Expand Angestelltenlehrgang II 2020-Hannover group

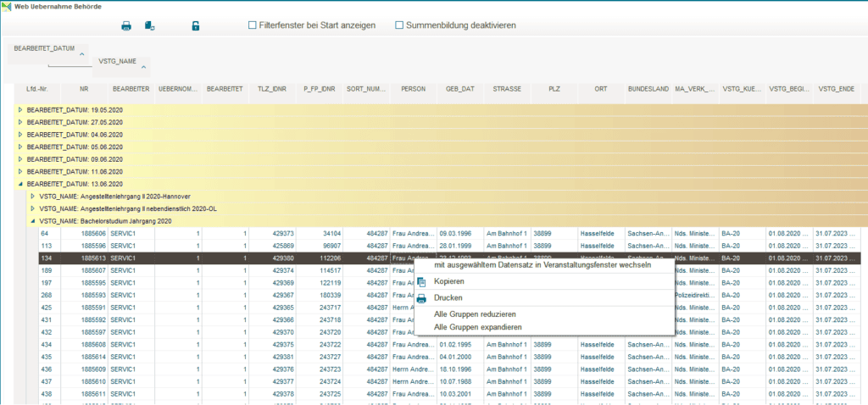(x=33, y=196)
